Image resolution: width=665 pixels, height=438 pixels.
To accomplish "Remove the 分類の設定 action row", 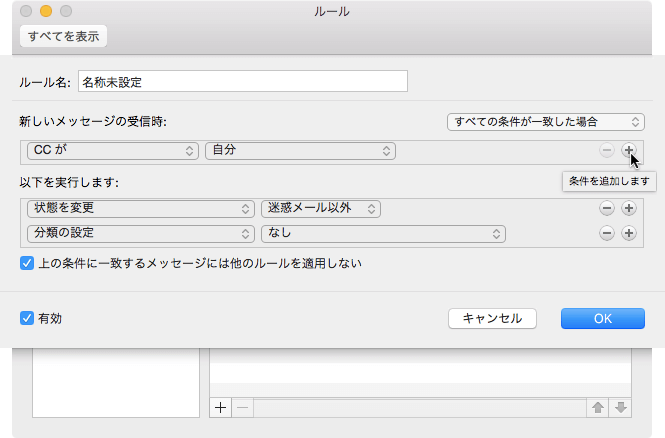I will (x=607, y=233).
